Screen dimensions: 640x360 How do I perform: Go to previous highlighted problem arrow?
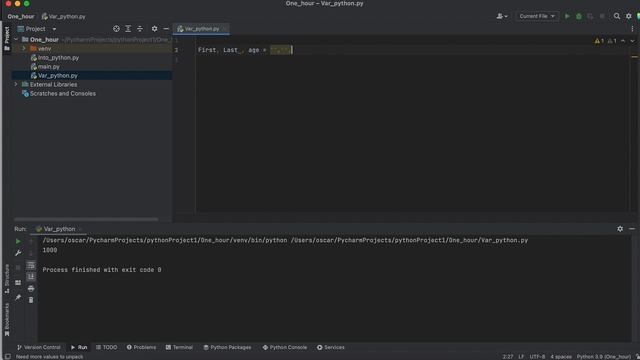623,41
